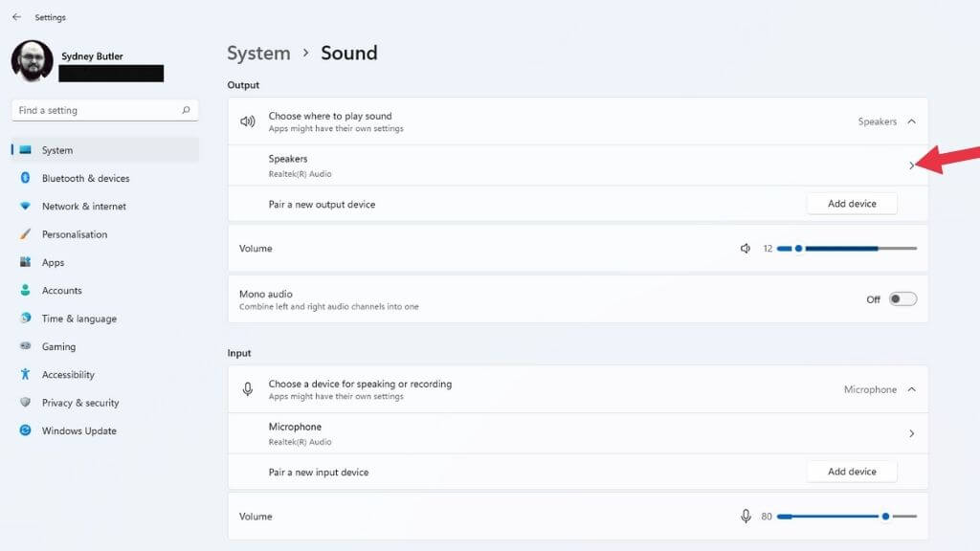
Task: Click the Accessibility icon in sidebar
Action: [25, 375]
